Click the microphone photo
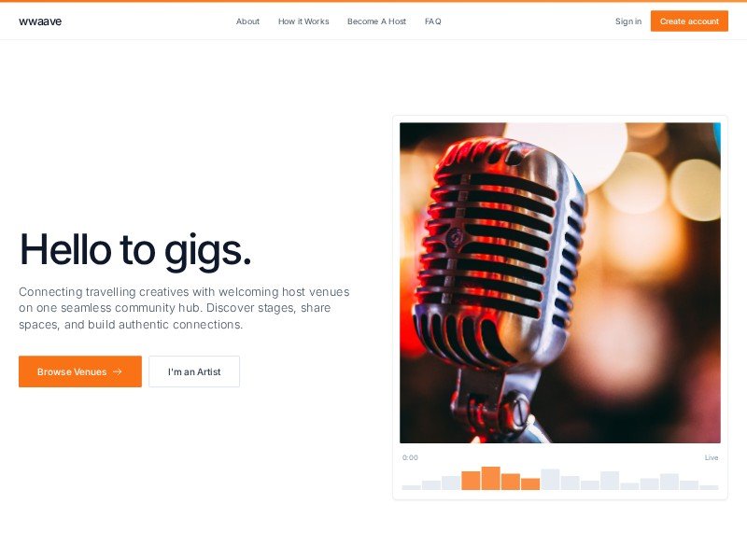This screenshot has height=560, width=747. (x=559, y=283)
